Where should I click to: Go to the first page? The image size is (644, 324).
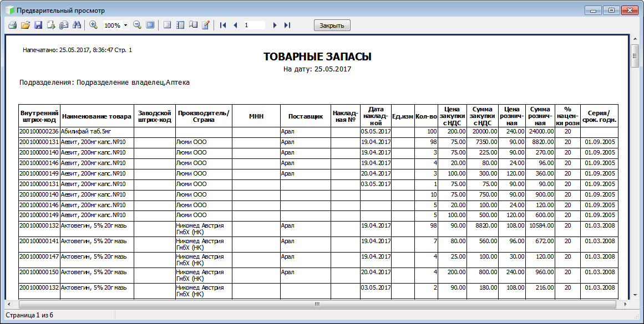coord(223,25)
